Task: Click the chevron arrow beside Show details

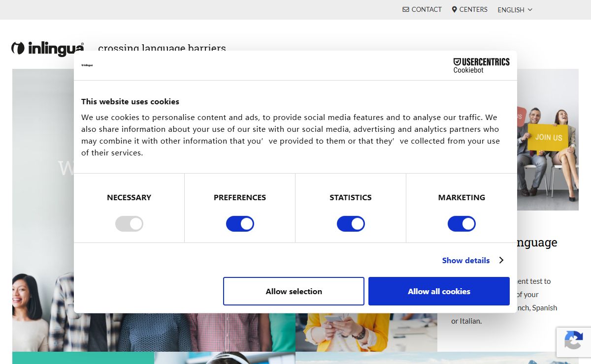Action: coord(501,260)
